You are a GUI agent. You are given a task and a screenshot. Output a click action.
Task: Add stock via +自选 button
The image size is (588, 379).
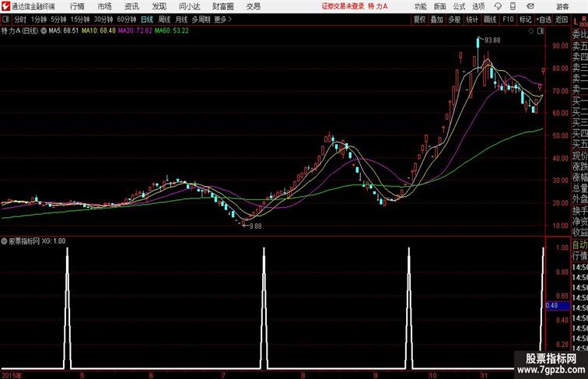(544, 19)
